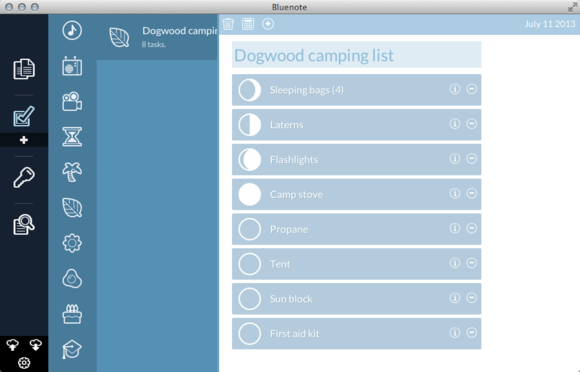This screenshot has width=580, height=372.
Task: Select the Laterns task text
Action: (287, 125)
